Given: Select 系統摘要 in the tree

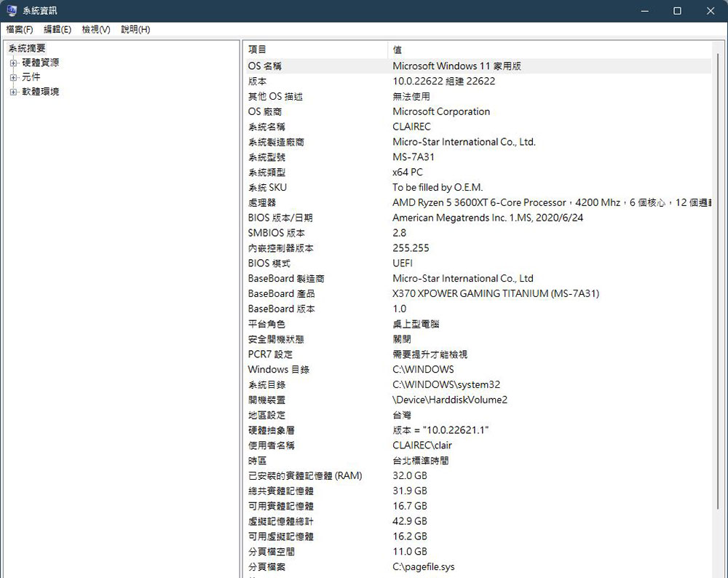Looking at the screenshot, I should point(27,48).
